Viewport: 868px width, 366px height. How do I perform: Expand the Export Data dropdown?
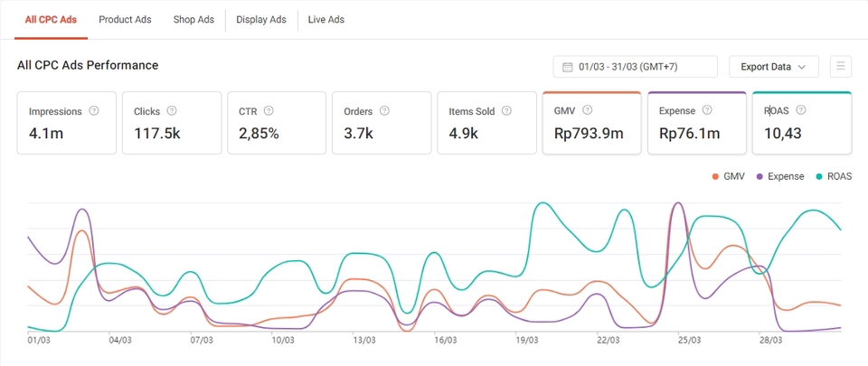[773, 67]
